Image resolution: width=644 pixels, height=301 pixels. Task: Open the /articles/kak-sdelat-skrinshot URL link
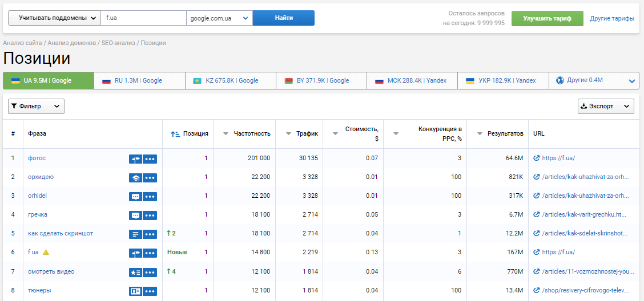click(x=585, y=233)
